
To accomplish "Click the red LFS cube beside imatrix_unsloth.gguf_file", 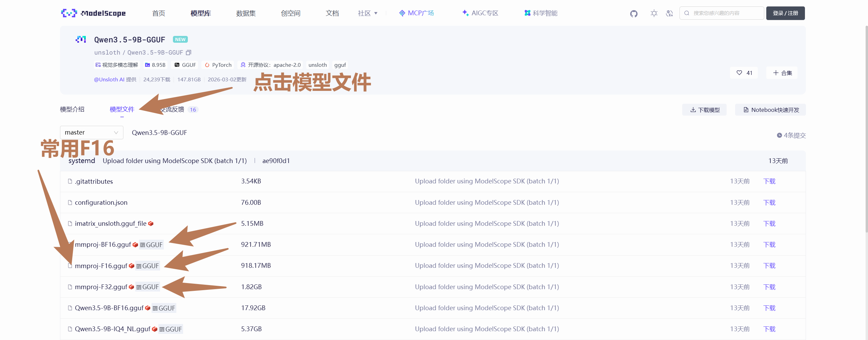I will coord(151,223).
